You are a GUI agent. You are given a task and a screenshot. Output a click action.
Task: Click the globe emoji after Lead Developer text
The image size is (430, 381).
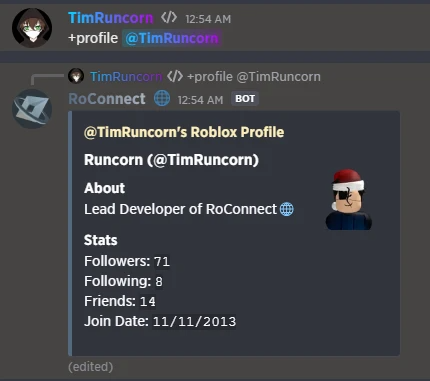[x=287, y=209]
